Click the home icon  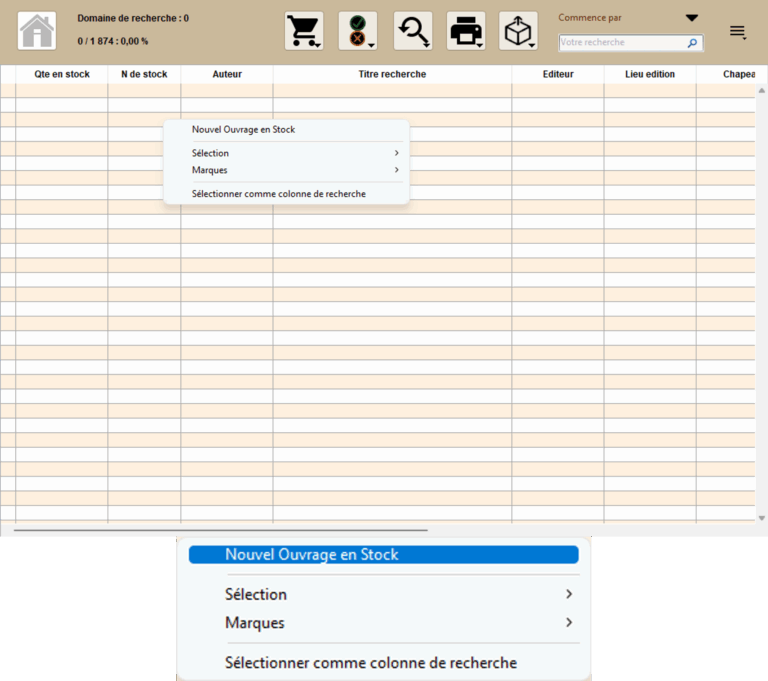37,31
